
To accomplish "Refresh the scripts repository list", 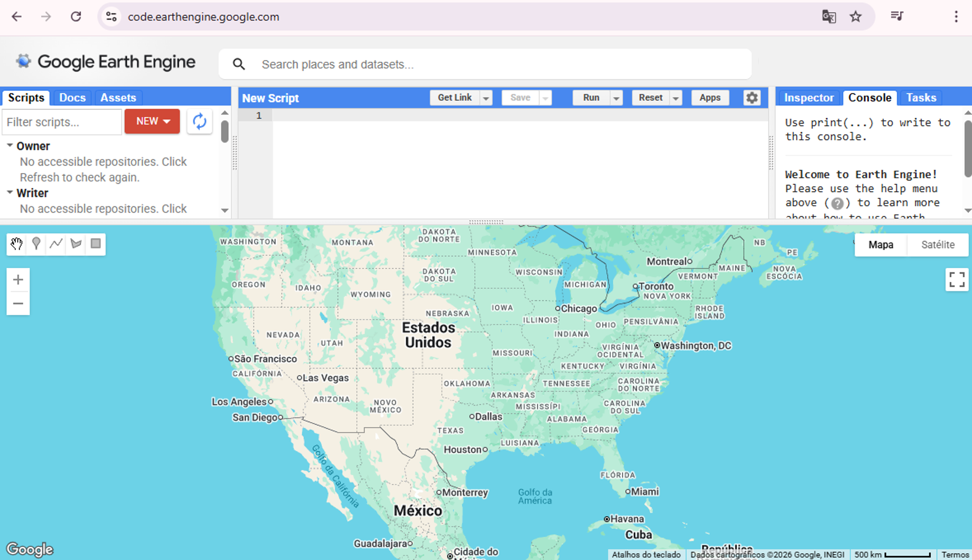I will click(x=199, y=121).
